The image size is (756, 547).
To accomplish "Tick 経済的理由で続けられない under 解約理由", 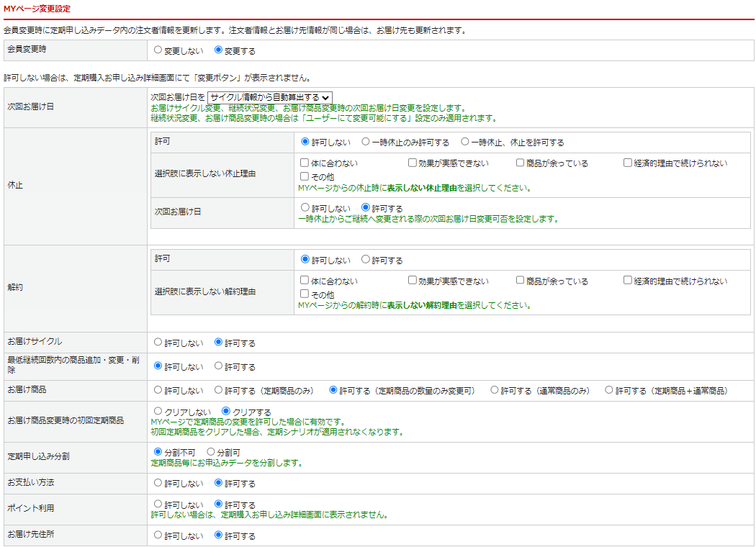I will pyautogui.click(x=628, y=281).
